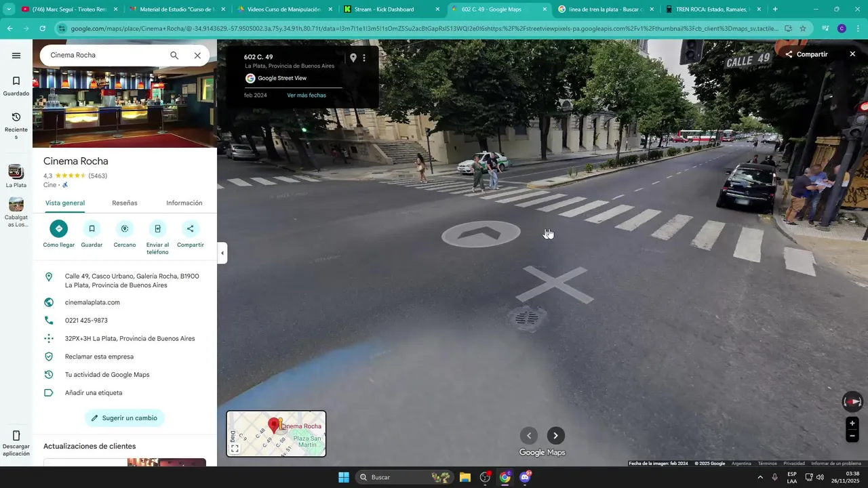Image resolution: width=868 pixels, height=488 pixels.
Task: Click the X marker on the road
Action: click(555, 284)
